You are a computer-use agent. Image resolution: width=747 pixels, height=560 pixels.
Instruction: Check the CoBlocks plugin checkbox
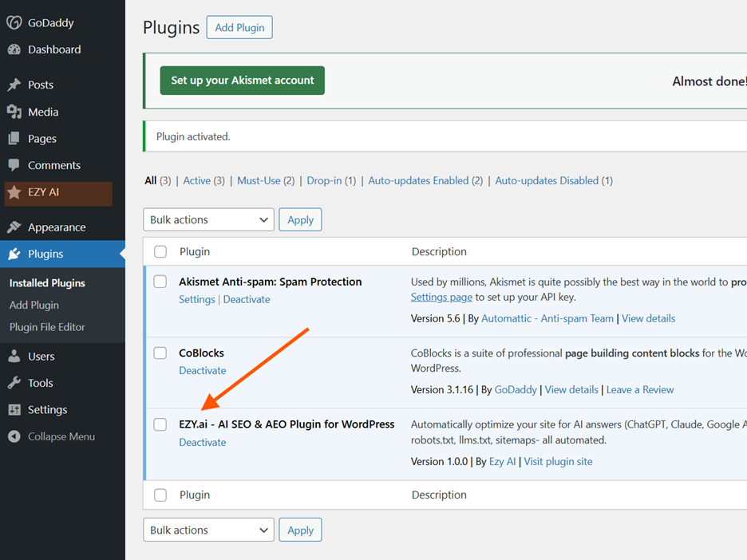tap(160, 353)
